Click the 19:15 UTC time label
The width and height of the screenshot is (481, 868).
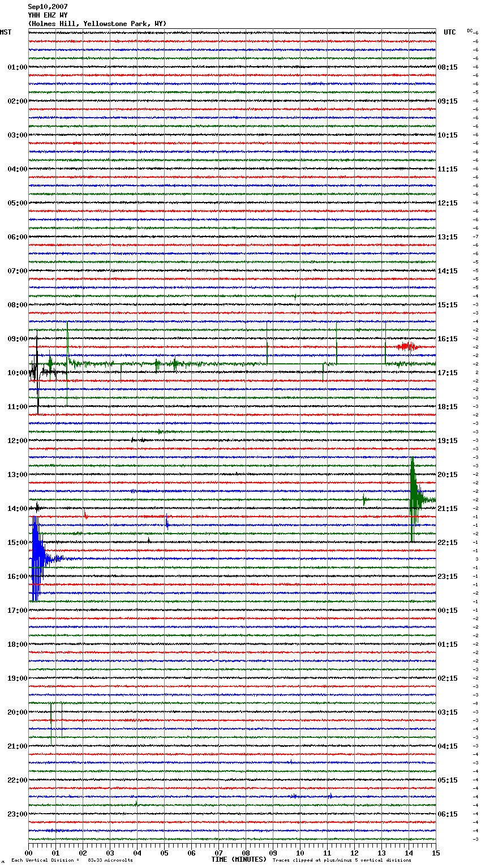448,441
